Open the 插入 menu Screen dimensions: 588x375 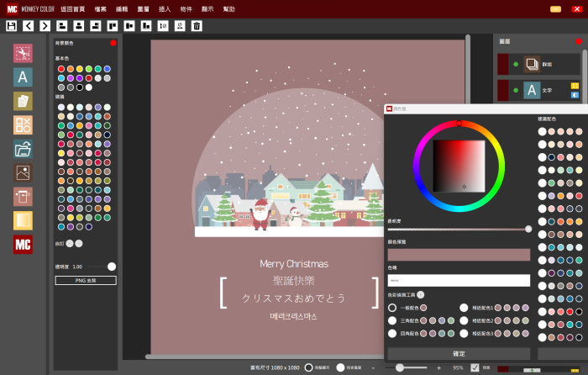[165, 8]
